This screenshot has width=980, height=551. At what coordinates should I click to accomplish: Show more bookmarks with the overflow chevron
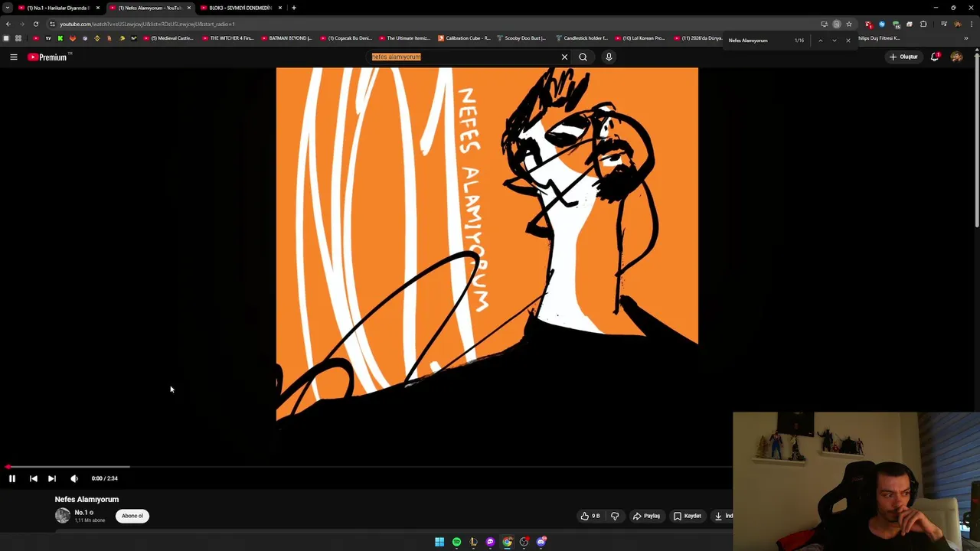[x=965, y=38]
